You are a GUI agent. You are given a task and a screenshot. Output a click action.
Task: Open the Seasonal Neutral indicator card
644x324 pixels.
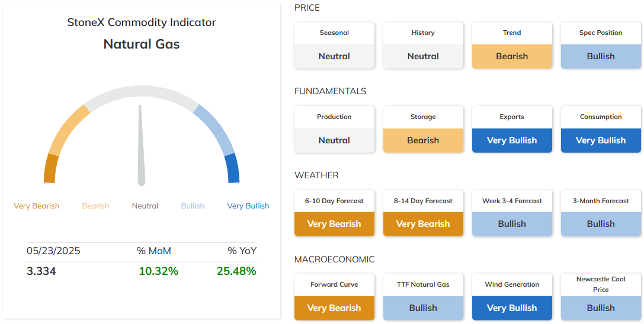(x=334, y=45)
